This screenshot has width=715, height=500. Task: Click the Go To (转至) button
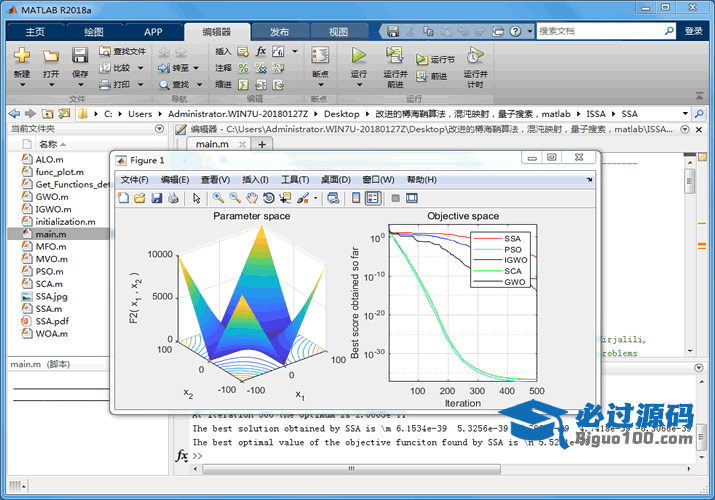tap(173, 68)
